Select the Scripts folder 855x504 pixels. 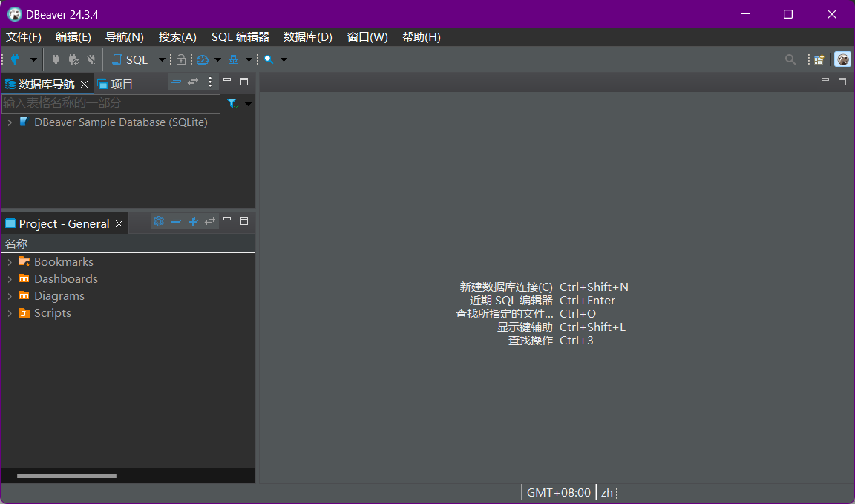point(53,313)
